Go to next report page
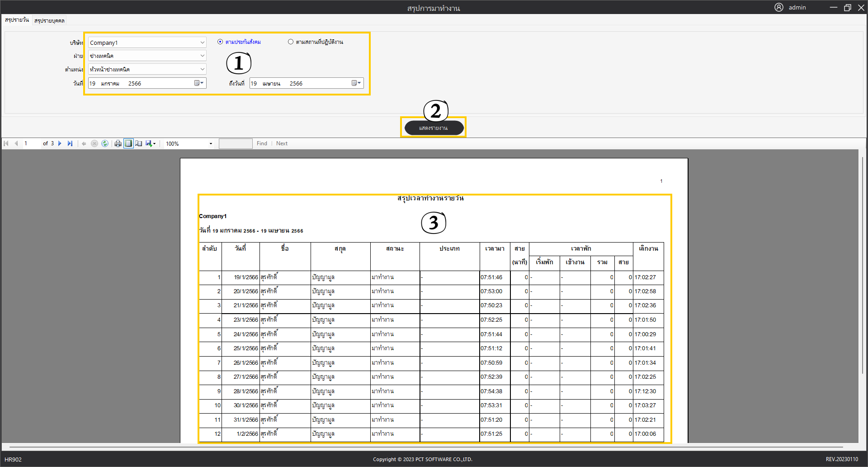The width and height of the screenshot is (868, 467). [60, 143]
